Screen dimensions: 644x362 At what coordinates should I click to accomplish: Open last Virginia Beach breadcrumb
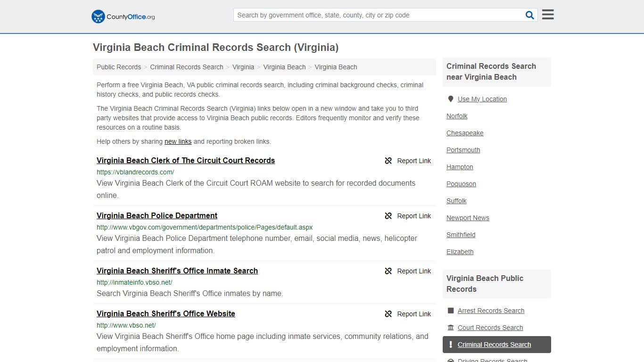(x=336, y=67)
